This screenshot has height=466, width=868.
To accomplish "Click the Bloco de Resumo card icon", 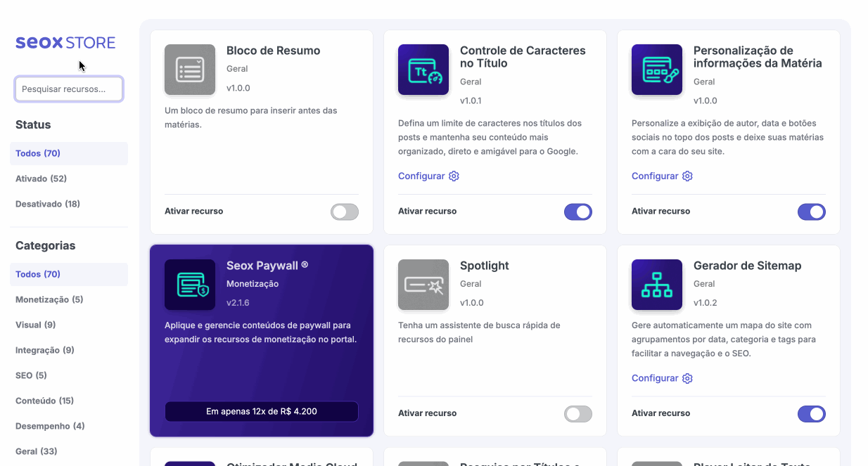I will click(190, 70).
